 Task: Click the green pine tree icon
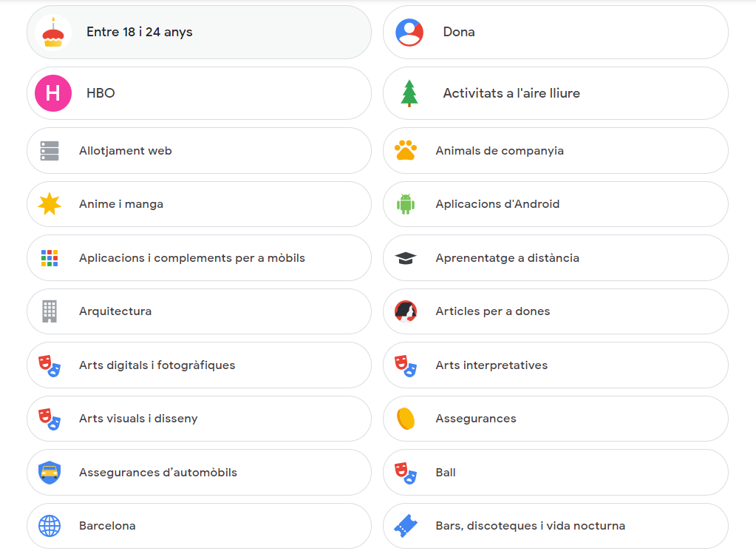409,93
